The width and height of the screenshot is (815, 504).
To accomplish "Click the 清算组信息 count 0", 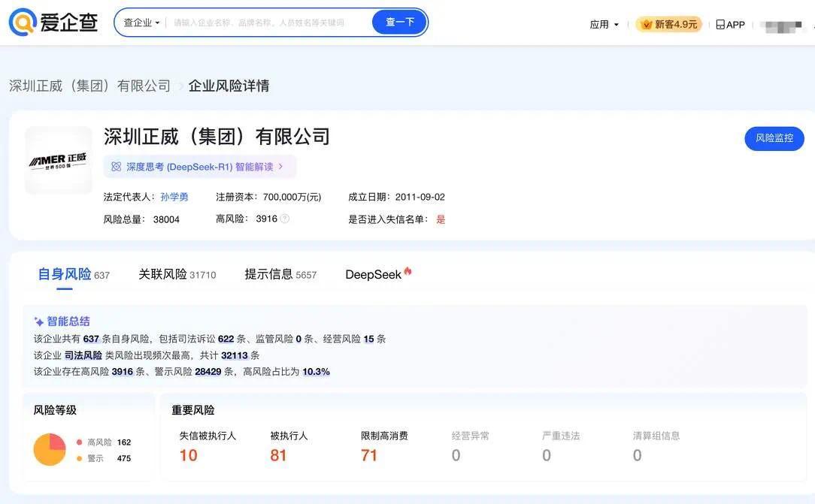I will 638,455.
